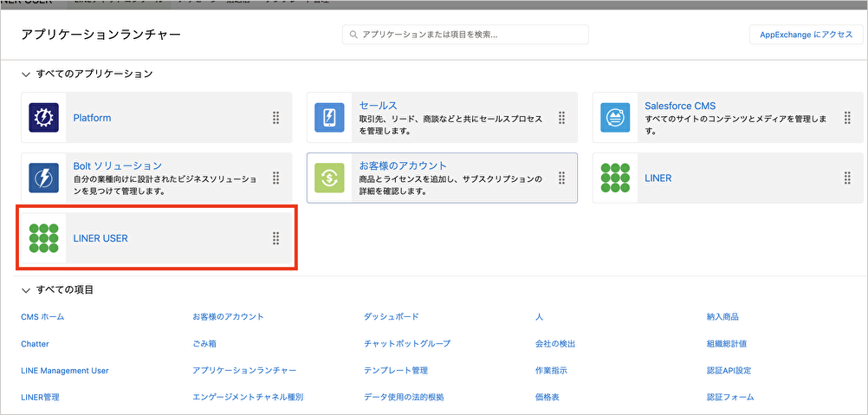Click the search magnifier icon

[x=353, y=35]
